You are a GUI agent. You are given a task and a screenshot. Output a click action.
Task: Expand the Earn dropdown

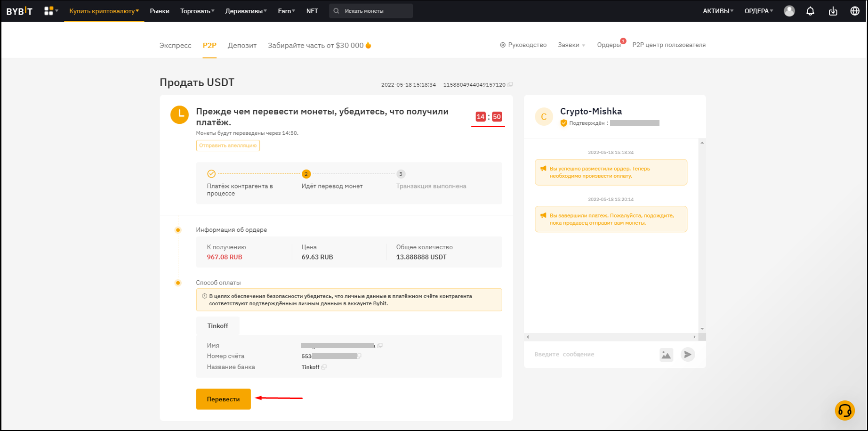[286, 11]
